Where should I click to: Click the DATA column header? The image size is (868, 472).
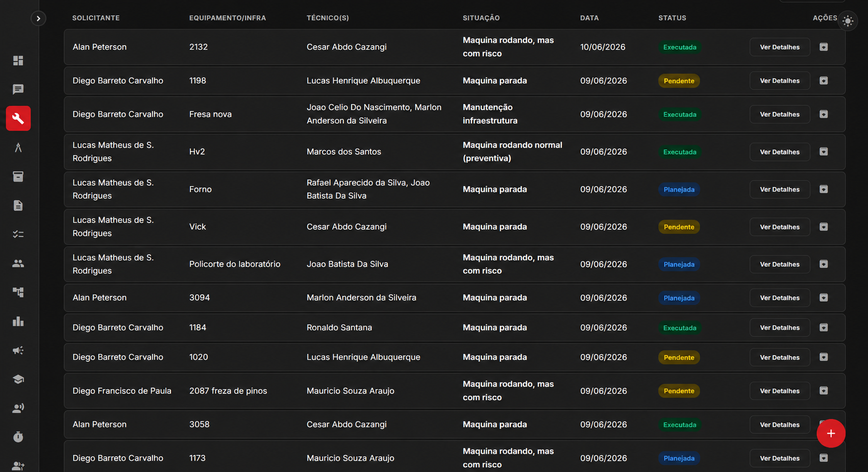(x=589, y=18)
